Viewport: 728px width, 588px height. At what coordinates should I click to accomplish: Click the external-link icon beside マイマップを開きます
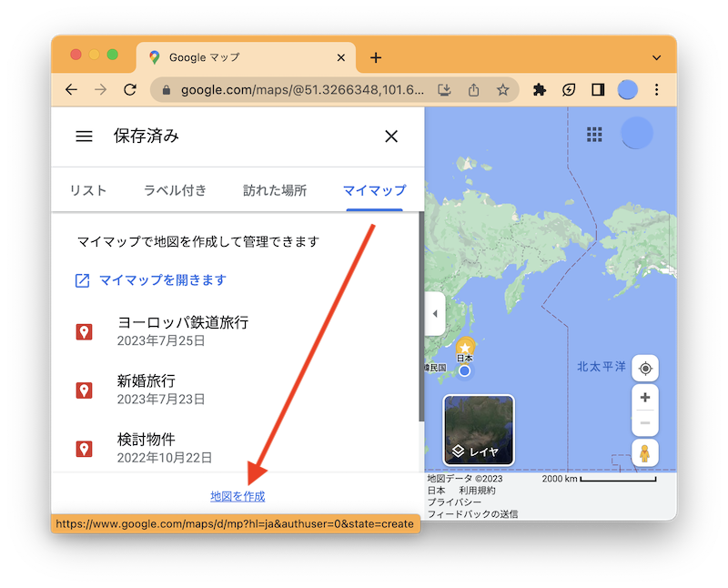82,280
